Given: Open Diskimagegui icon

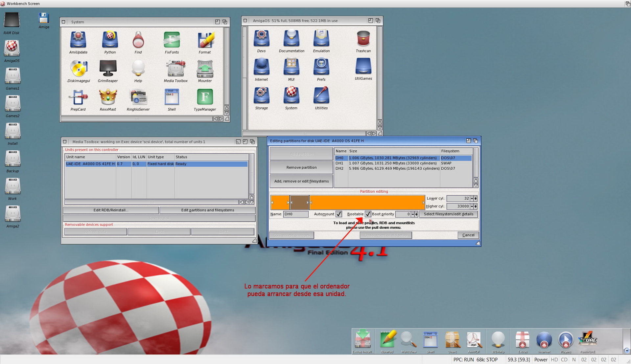Looking at the screenshot, I should pos(79,68).
